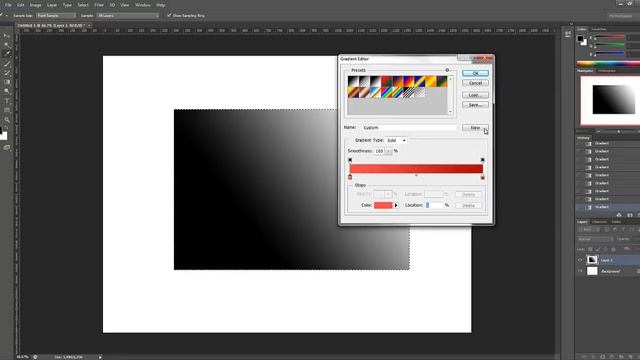The height and width of the screenshot is (360, 640).
Task: Click the red R slider in Color panel
Action: tap(610, 38)
